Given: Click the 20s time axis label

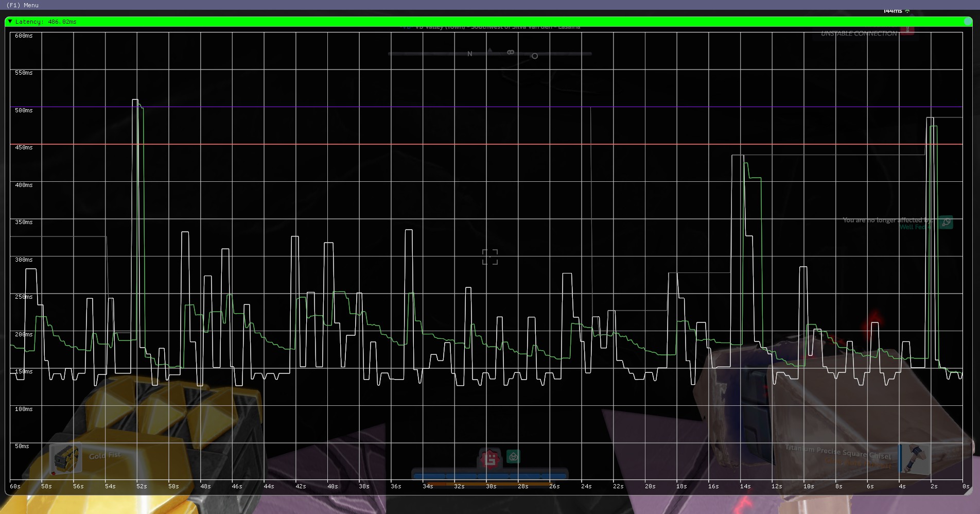Looking at the screenshot, I should 651,486.
